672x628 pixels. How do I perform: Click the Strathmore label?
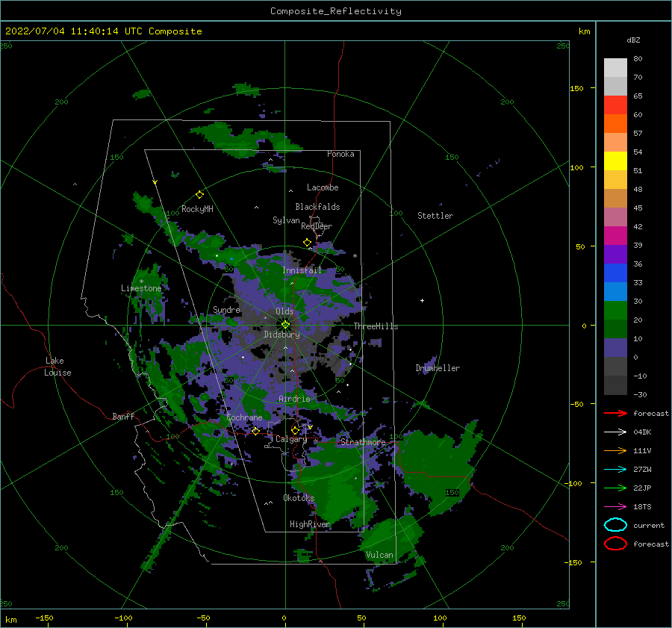tap(363, 442)
